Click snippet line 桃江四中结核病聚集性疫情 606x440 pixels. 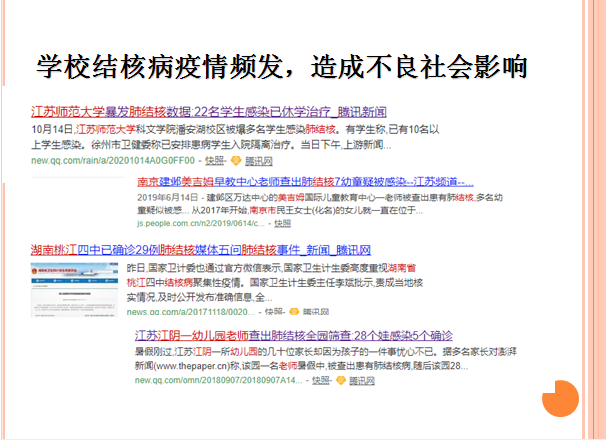click(275, 283)
